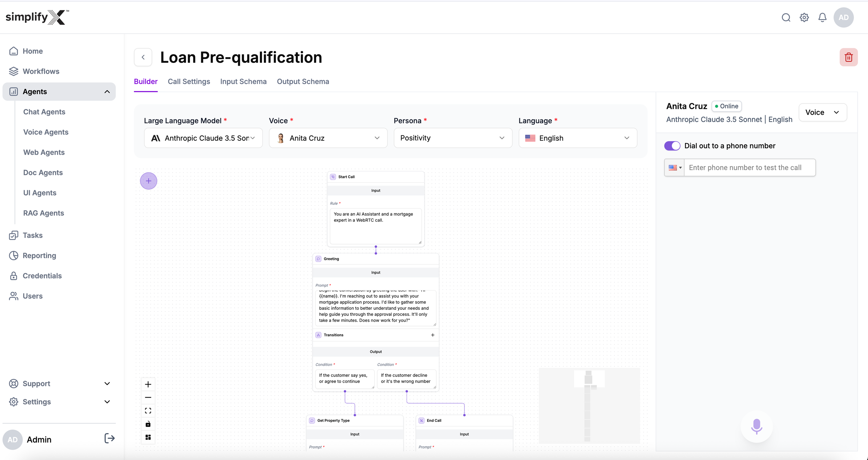Click the red delete trash icon
868x460 pixels.
coord(848,57)
